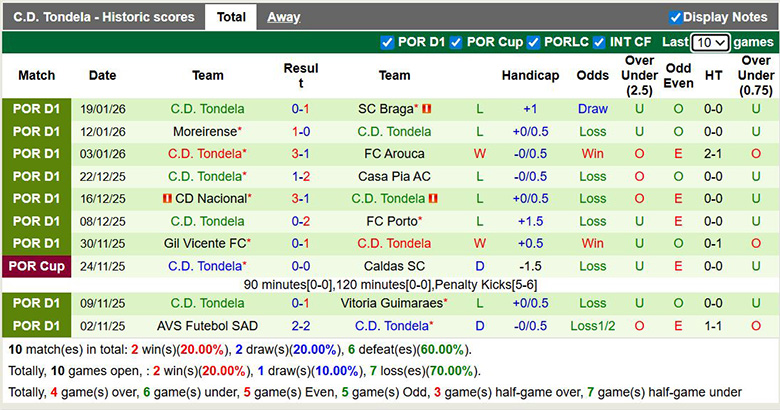The width and height of the screenshot is (780, 410).
Task: Click the red card icon before CD Nacional
Action: pos(166,199)
